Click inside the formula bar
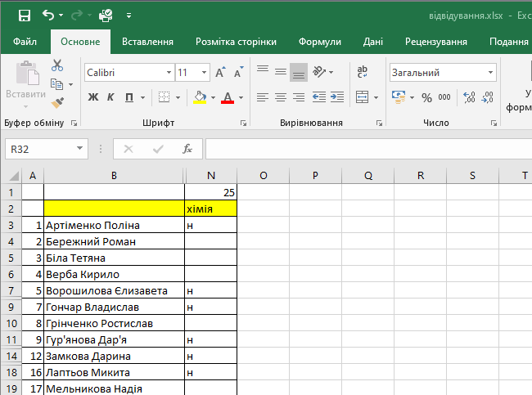This screenshot has width=532, height=395. (x=369, y=149)
